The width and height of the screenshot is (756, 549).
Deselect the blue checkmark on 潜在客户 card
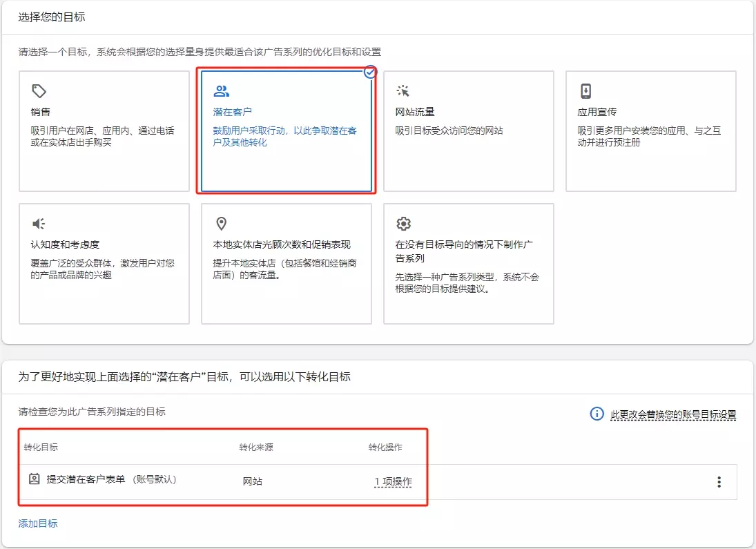[370, 73]
